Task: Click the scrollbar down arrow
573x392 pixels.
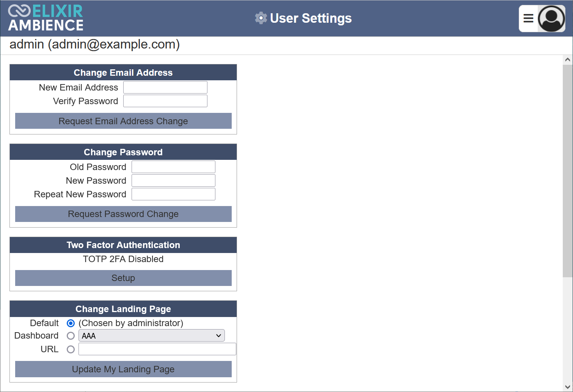Action: [x=567, y=387]
